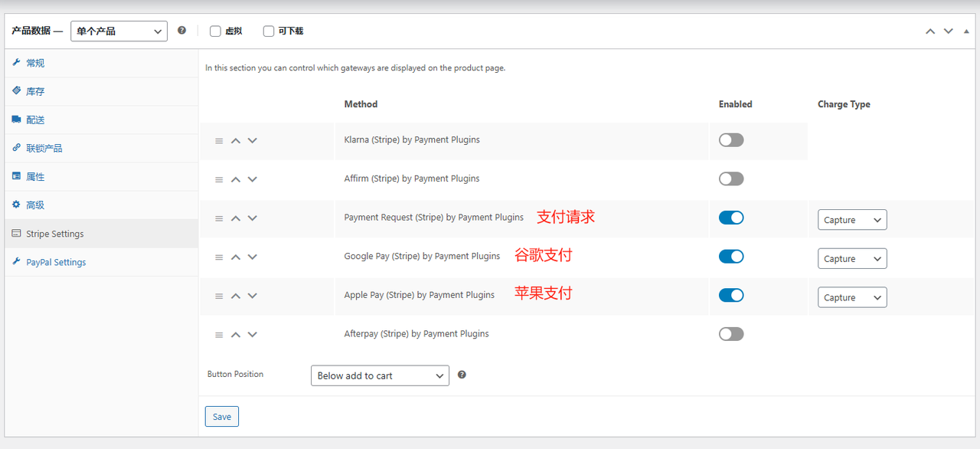The image size is (980, 449).
Task: Disable Google Pay (Stripe) toggle
Action: point(731,257)
